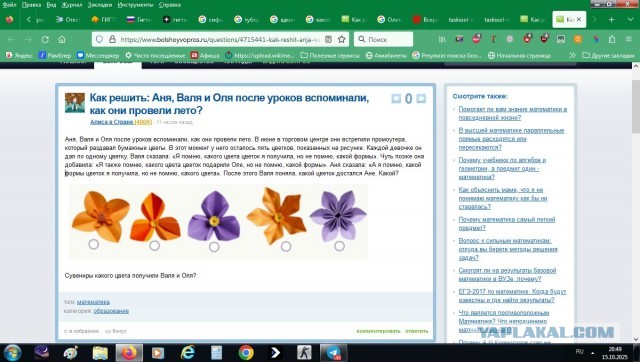Viewport: 640px width, 362px height.
Task: Switch to the ГИГТ tab
Action: pos(104,19)
